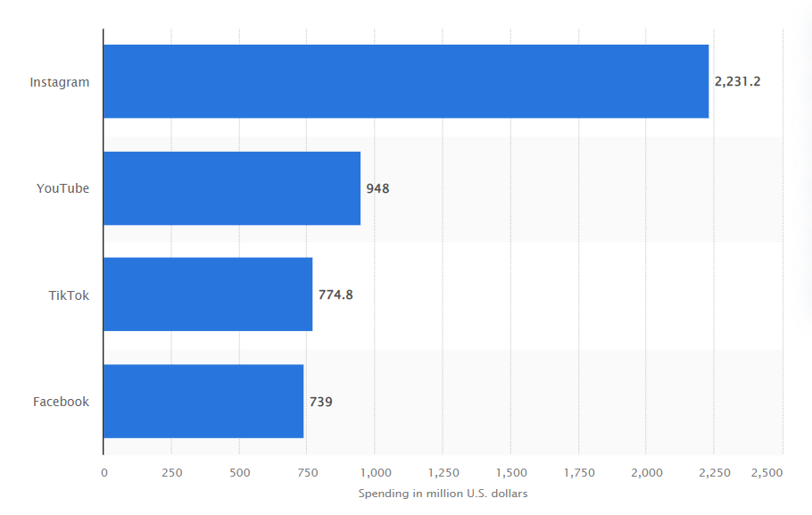Select the Facebook axis label
The width and height of the screenshot is (812, 515).
point(61,402)
